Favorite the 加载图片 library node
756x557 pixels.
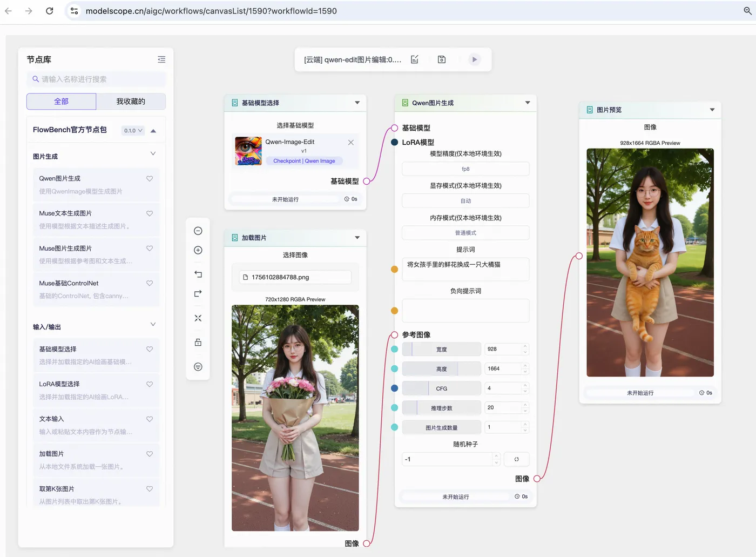[150, 454]
